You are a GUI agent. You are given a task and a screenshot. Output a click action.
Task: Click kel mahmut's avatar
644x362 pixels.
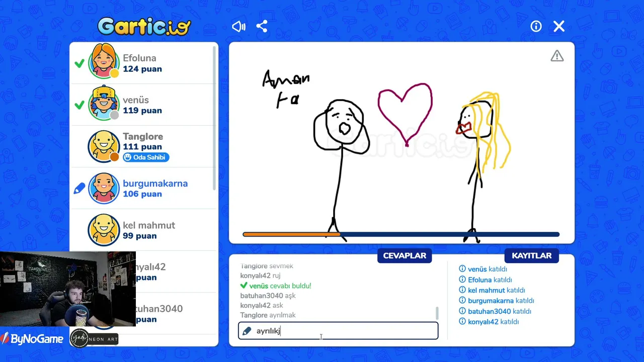[x=104, y=230]
